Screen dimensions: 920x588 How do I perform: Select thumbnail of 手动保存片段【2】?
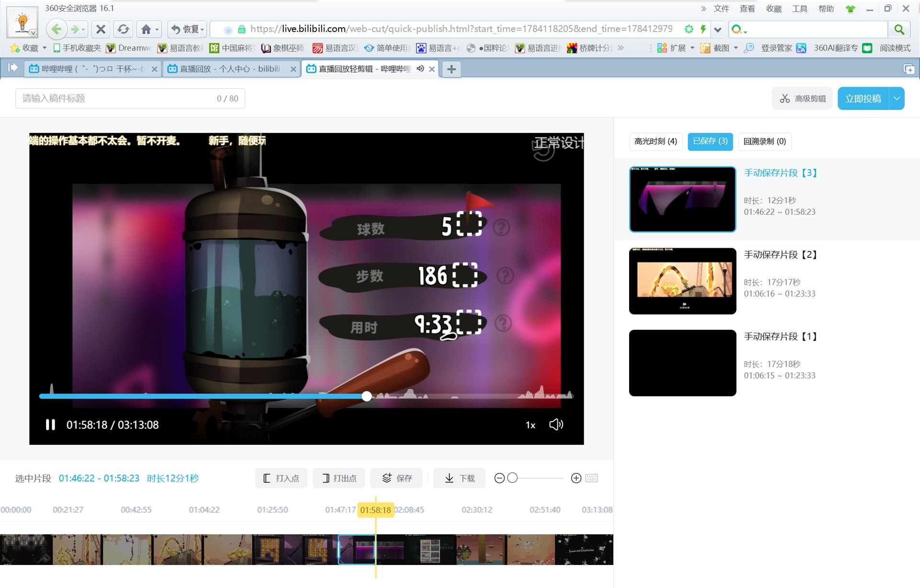[682, 281]
